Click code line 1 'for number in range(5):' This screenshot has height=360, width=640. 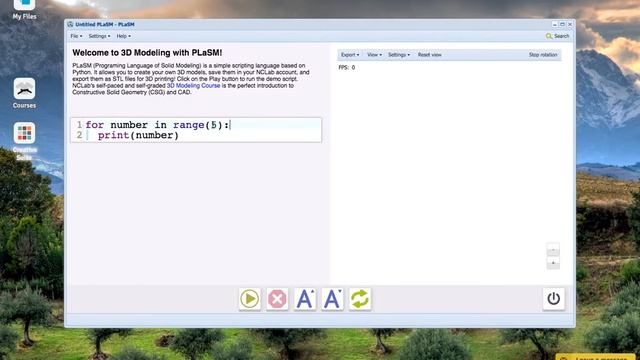pos(158,125)
